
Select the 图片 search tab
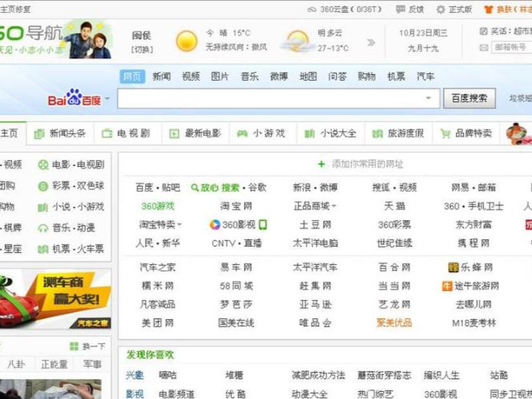point(220,76)
